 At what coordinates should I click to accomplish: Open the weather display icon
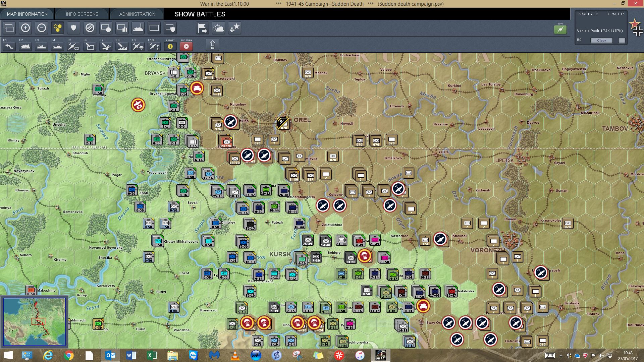click(x=219, y=28)
